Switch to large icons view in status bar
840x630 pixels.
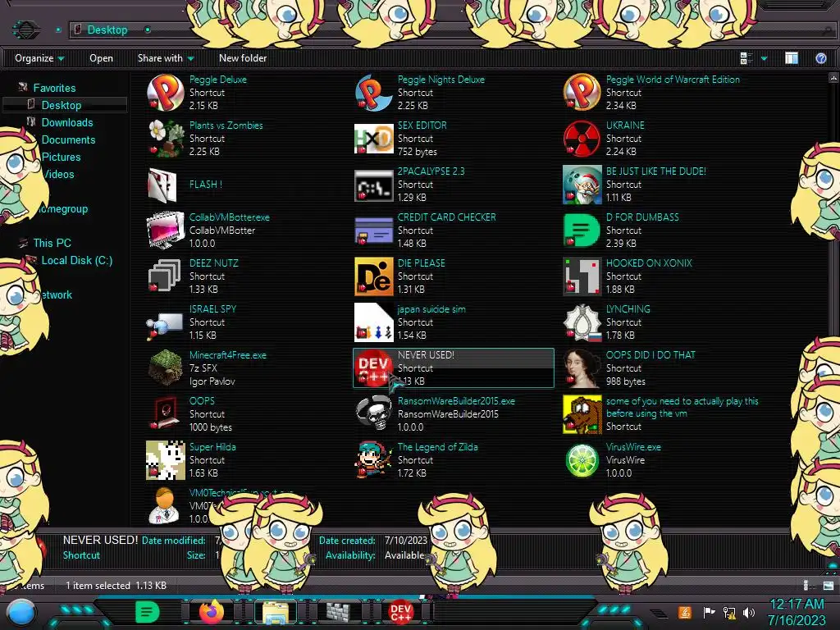[829, 586]
